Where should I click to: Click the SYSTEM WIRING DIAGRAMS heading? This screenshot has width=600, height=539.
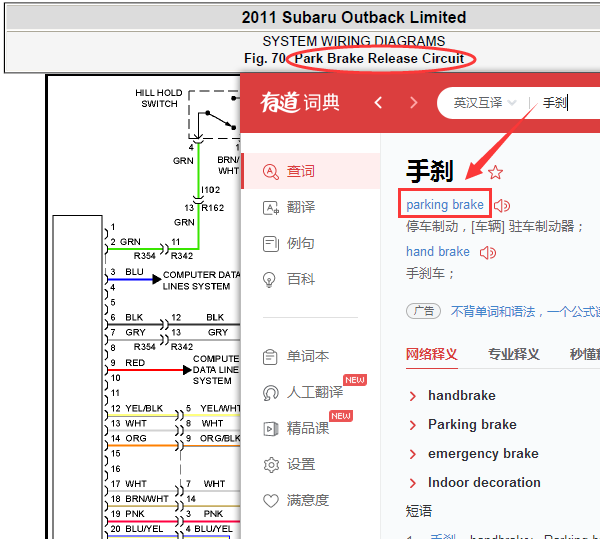(354, 41)
